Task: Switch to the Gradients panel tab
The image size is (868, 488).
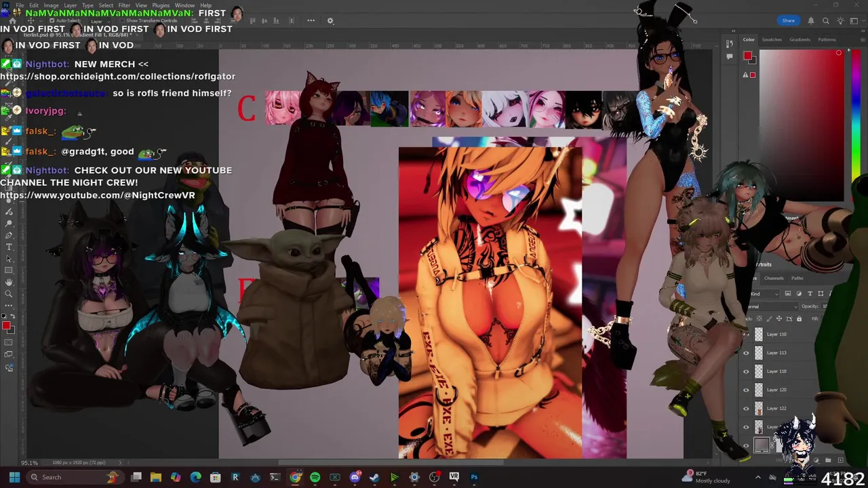Action: pyautogui.click(x=800, y=39)
